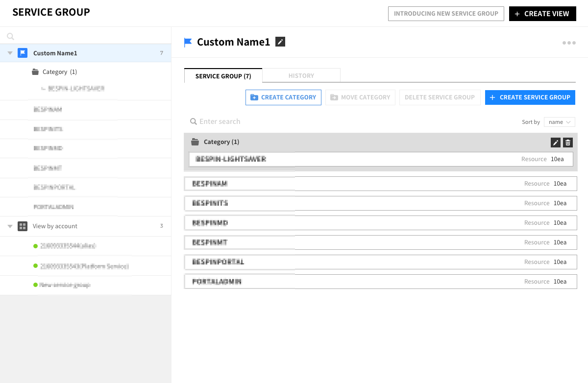Click the CREATE CATEGORY button
588x383 pixels.
[x=283, y=97]
